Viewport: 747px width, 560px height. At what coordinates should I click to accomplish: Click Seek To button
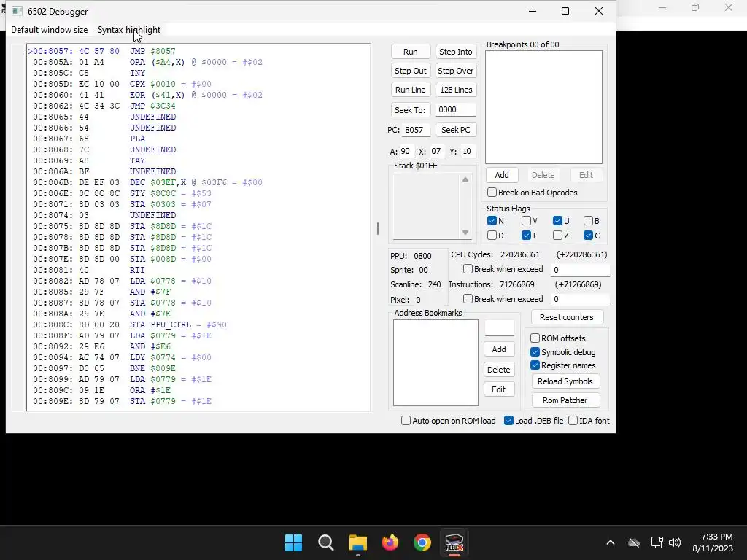pyautogui.click(x=410, y=110)
